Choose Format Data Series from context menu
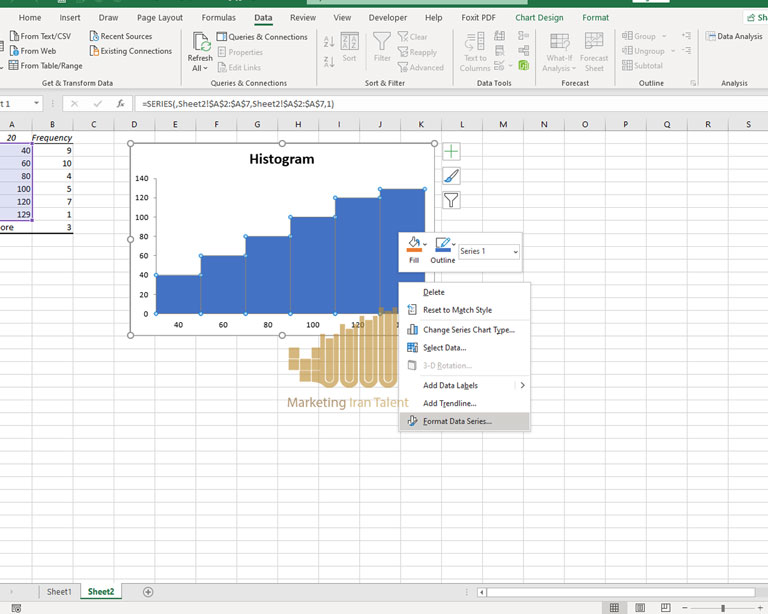 click(x=457, y=422)
